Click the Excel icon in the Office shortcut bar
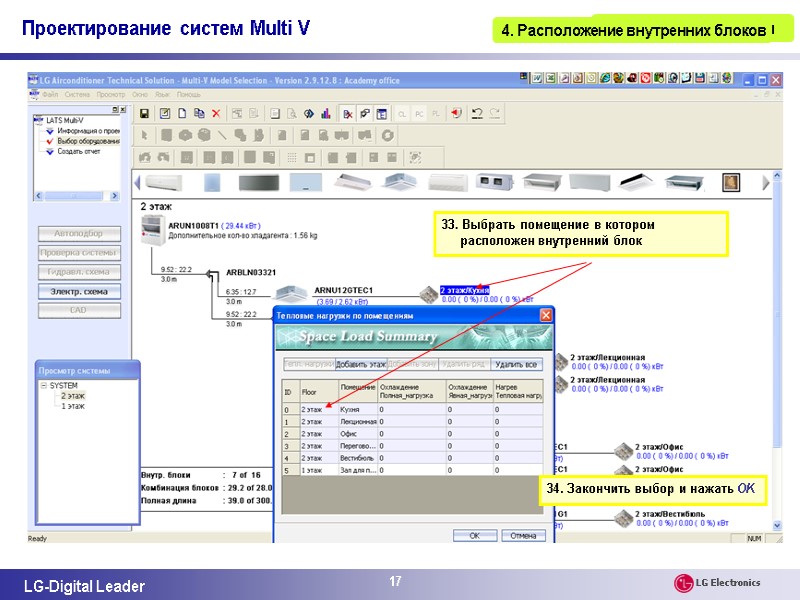The image size is (800, 600). point(551,79)
